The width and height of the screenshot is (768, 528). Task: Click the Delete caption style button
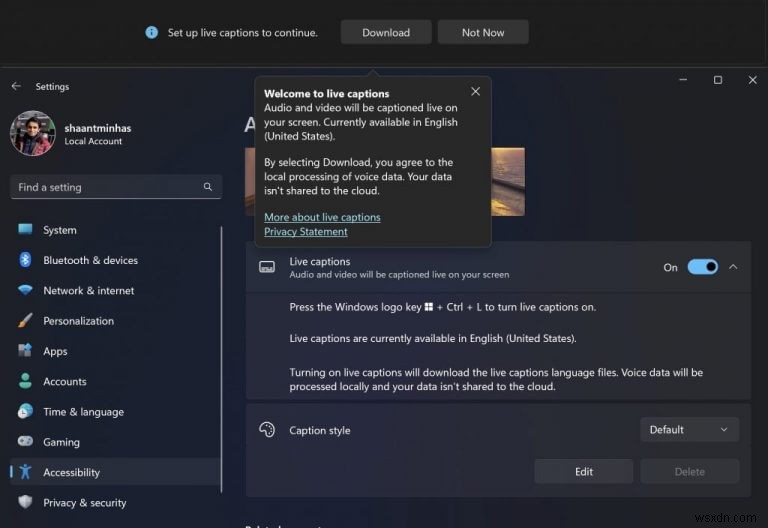689,471
